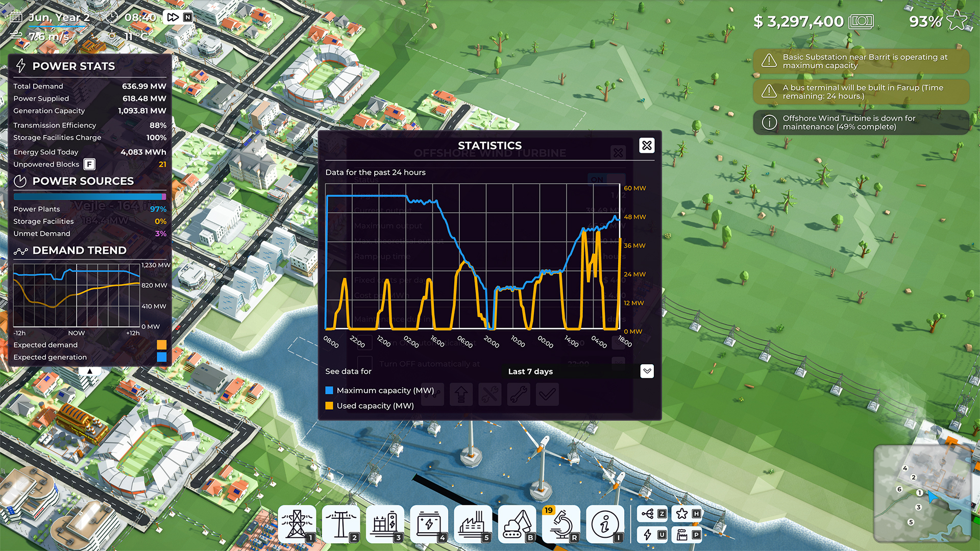Collapse the power stats side panel
Image resolution: width=980 pixels, height=551 pixels.
90,371
